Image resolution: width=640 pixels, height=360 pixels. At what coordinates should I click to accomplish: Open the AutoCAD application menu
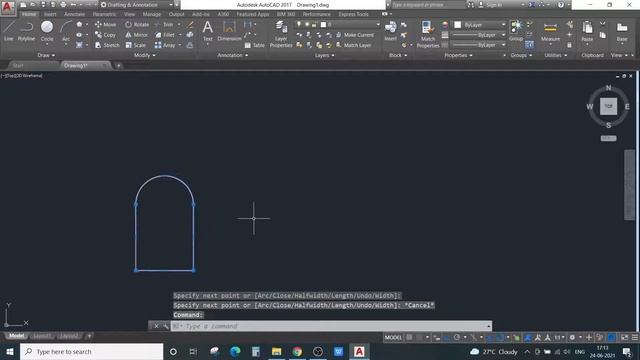pos(7,7)
